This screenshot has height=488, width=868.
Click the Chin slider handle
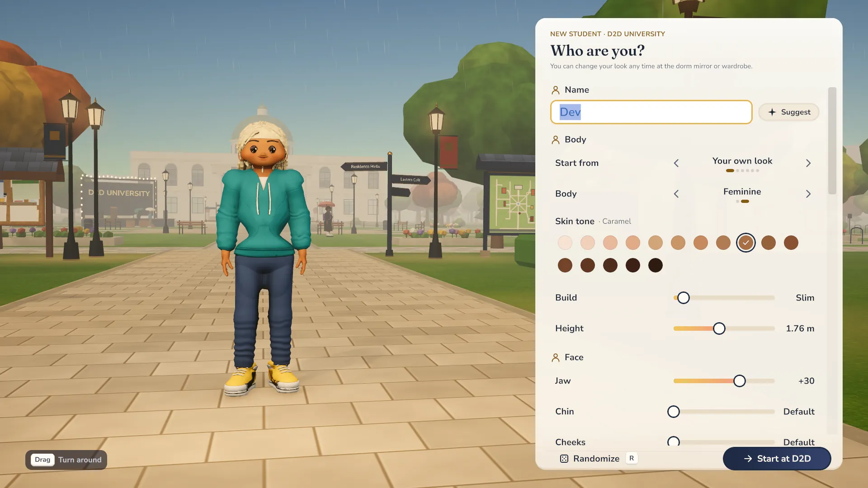[x=674, y=412]
